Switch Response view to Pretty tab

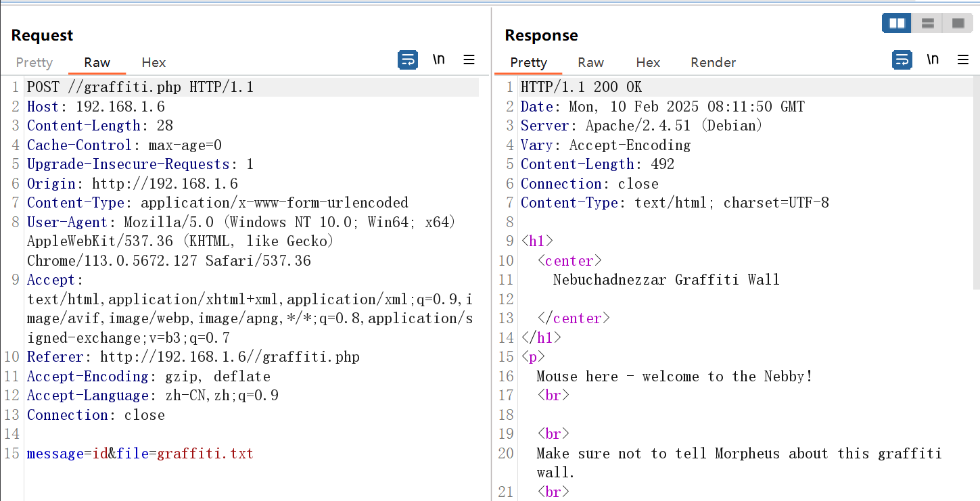[528, 62]
